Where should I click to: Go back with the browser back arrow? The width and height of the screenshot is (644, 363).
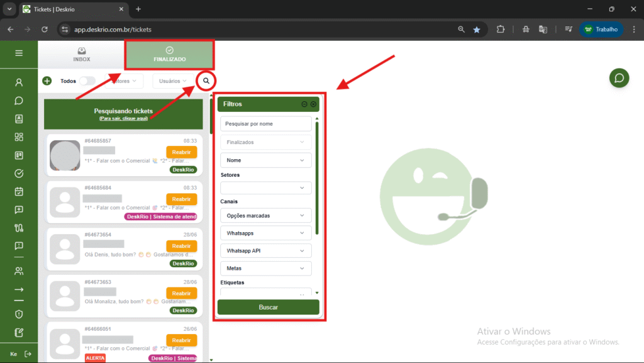[x=10, y=30]
